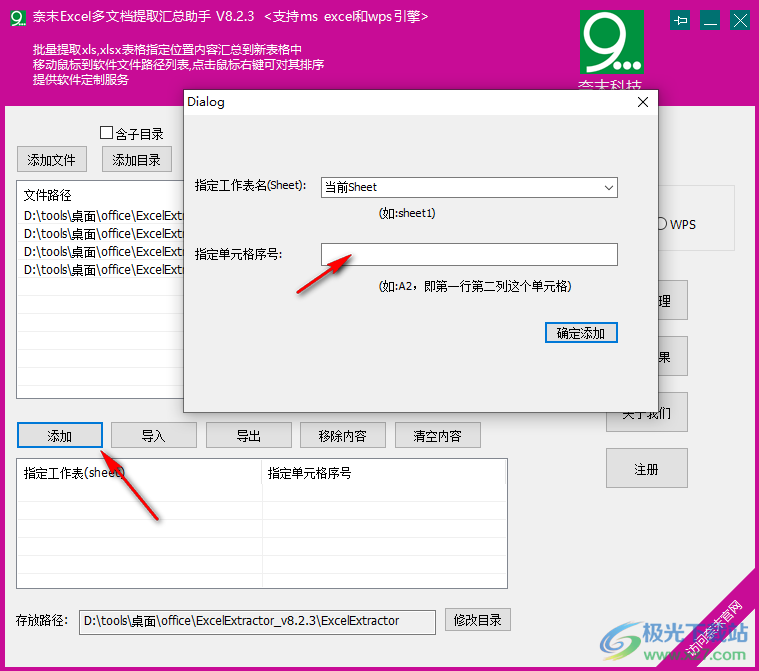Enable the 含子目录 checkbox
Screen dimensions: 759x671
(106, 133)
